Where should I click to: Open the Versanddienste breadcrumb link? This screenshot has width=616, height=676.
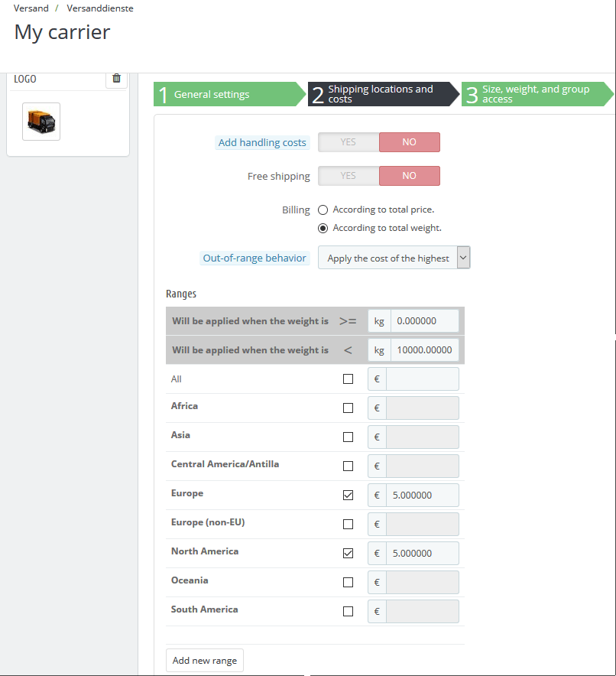click(100, 8)
